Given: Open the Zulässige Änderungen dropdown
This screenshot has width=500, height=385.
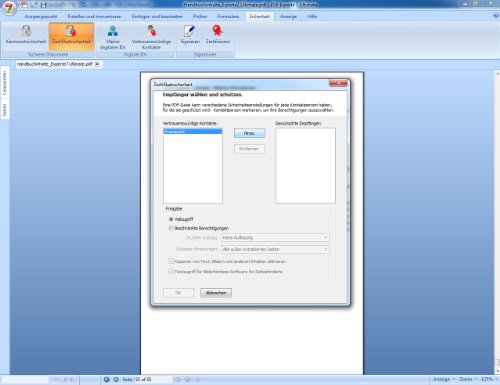Looking at the screenshot, I should (275, 249).
